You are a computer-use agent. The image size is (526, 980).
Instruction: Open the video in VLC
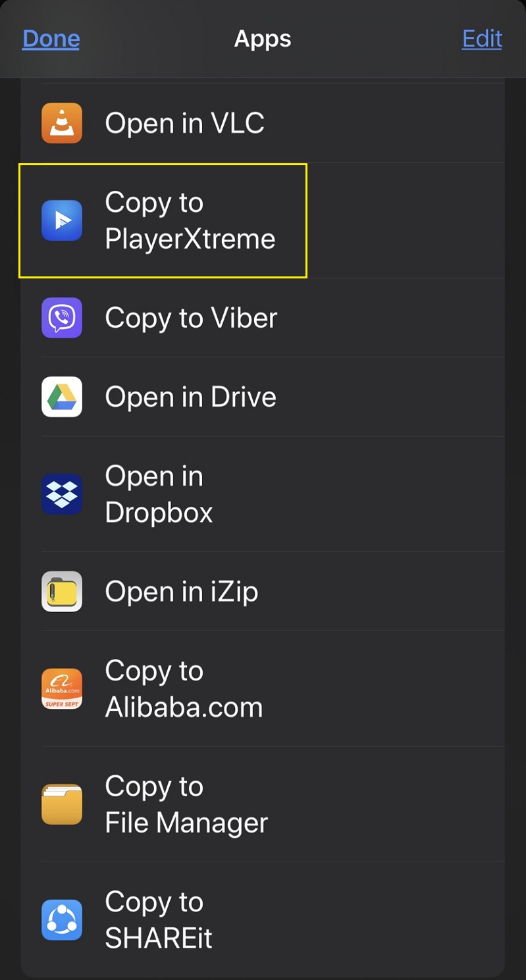pos(184,122)
